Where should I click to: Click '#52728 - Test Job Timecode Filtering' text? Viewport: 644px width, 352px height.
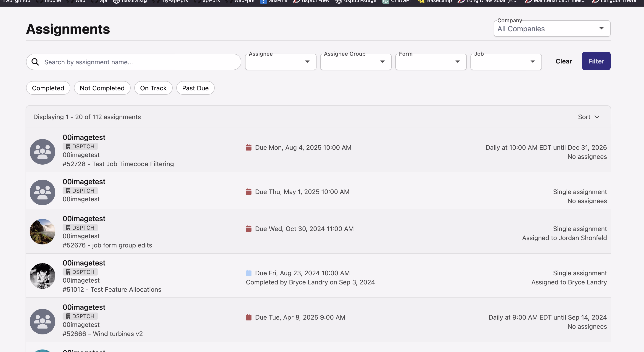(118, 164)
